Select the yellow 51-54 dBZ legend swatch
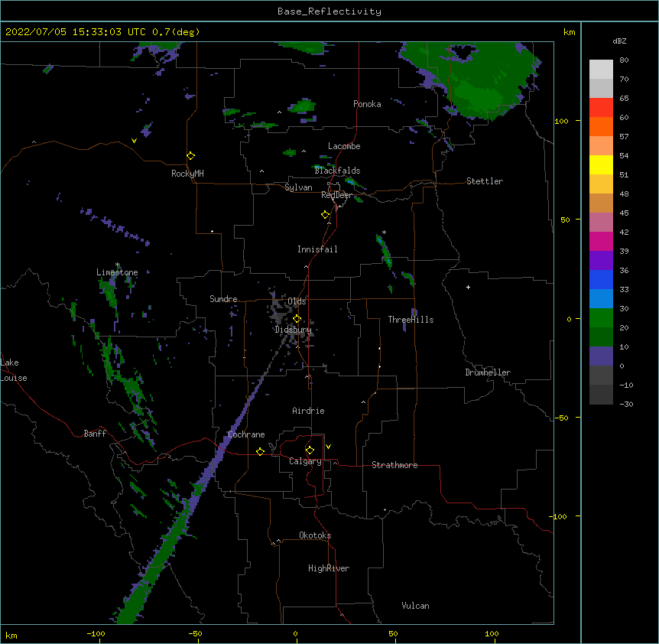659x644 pixels. pyautogui.click(x=601, y=164)
